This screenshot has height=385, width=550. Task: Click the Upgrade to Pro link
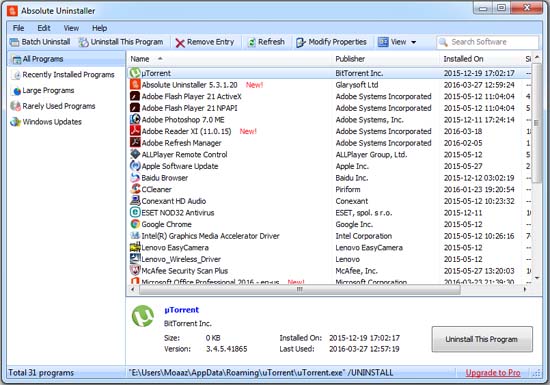click(x=492, y=373)
